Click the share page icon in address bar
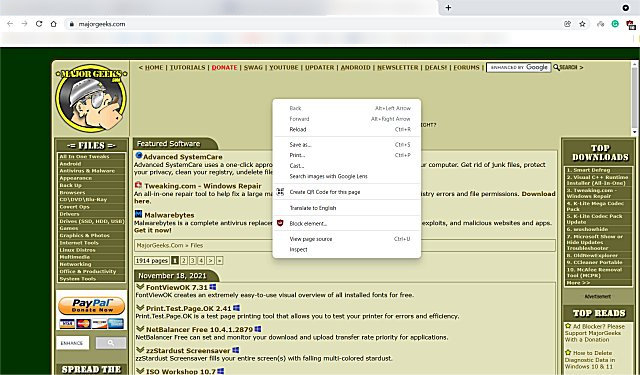The image size is (640, 375). pyautogui.click(x=567, y=24)
